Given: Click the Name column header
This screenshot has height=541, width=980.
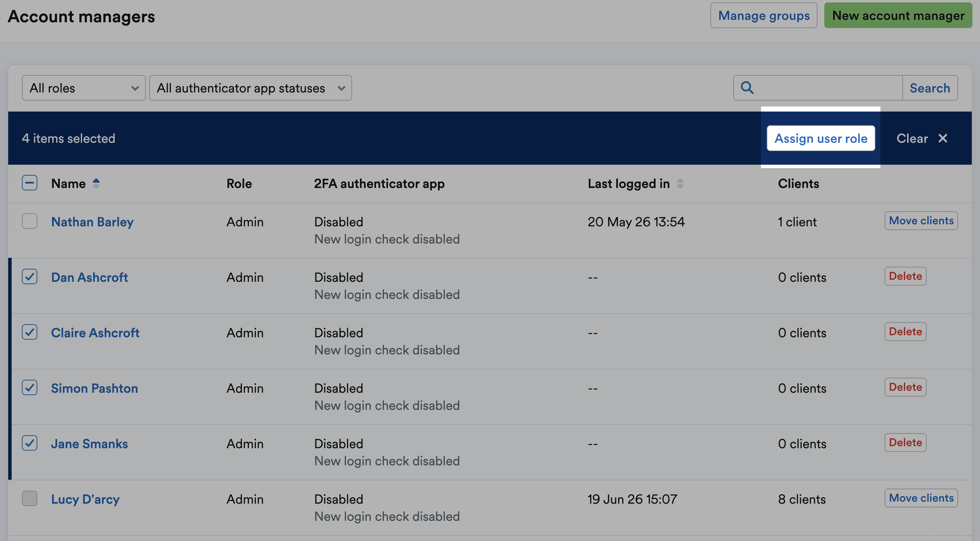Looking at the screenshot, I should pos(68,184).
